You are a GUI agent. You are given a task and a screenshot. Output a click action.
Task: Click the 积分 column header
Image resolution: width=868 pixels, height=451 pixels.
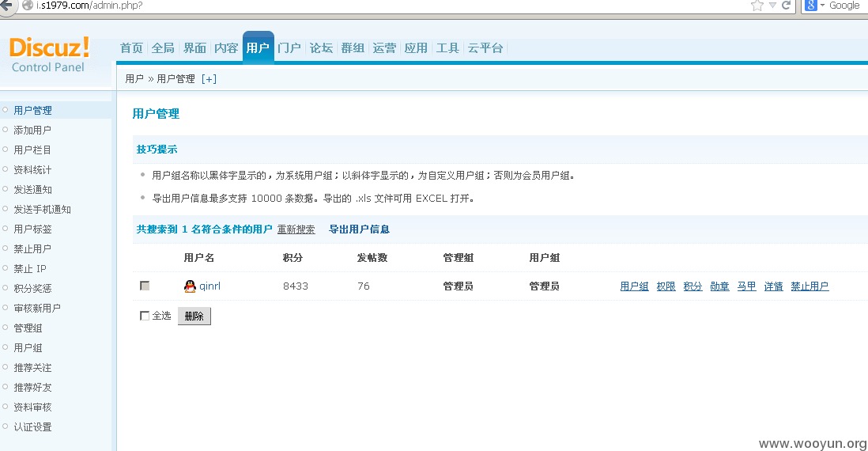tap(292, 258)
